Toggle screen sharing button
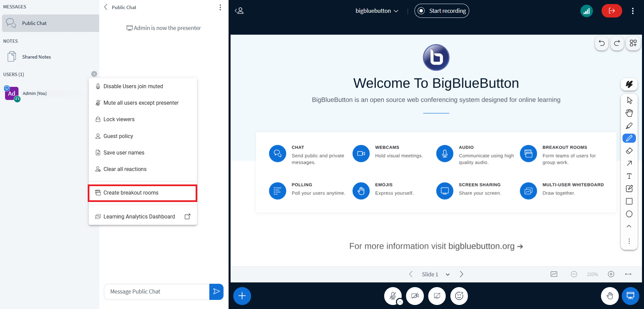The height and width of the screenshot is (309, 644). (x=437, y=296)
